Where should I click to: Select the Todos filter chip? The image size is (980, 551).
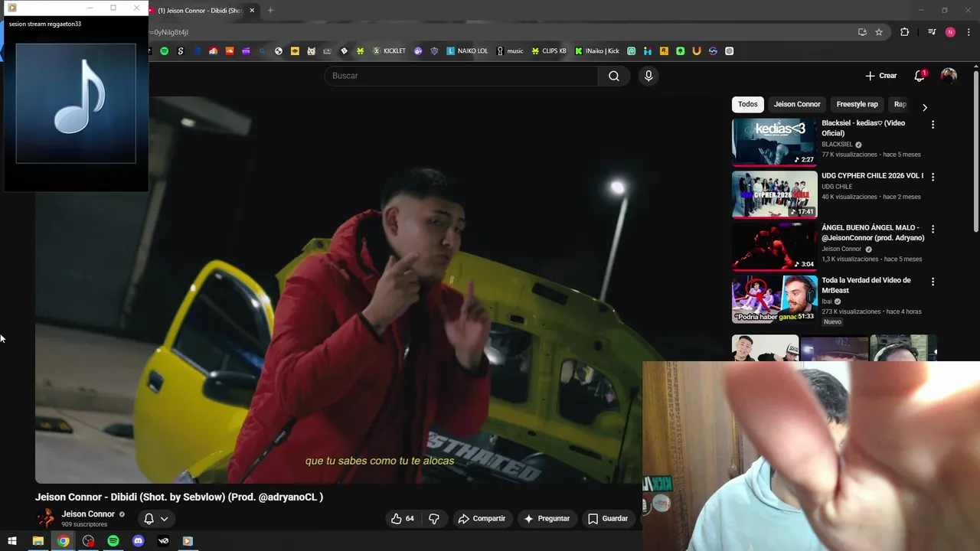pyautogui.click(x=748, y=104)
